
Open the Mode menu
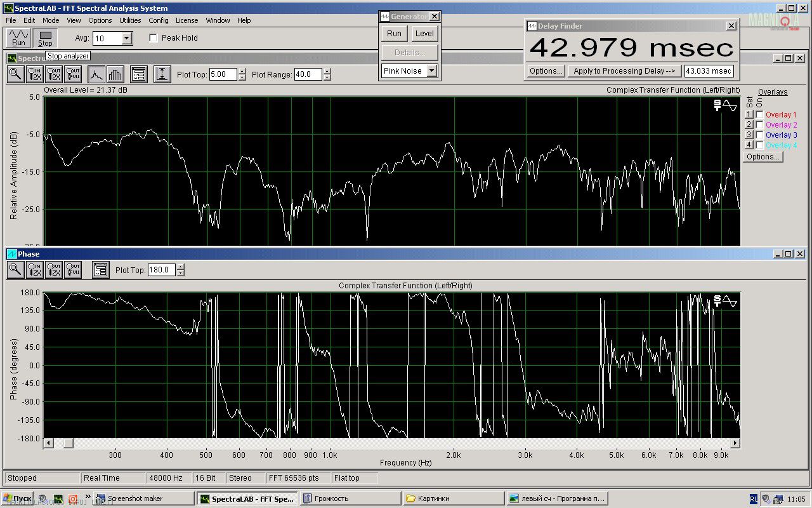(51, 20)
